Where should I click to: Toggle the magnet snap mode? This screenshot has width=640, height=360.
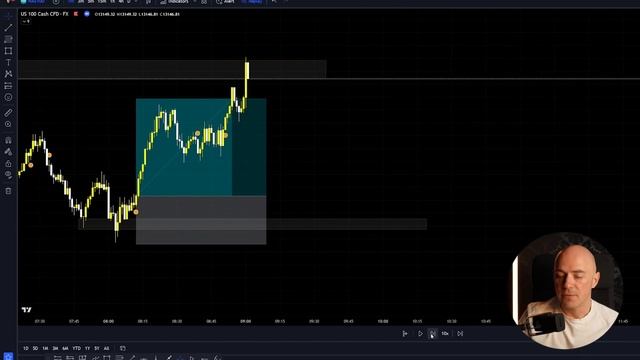[x=8, y=140]
